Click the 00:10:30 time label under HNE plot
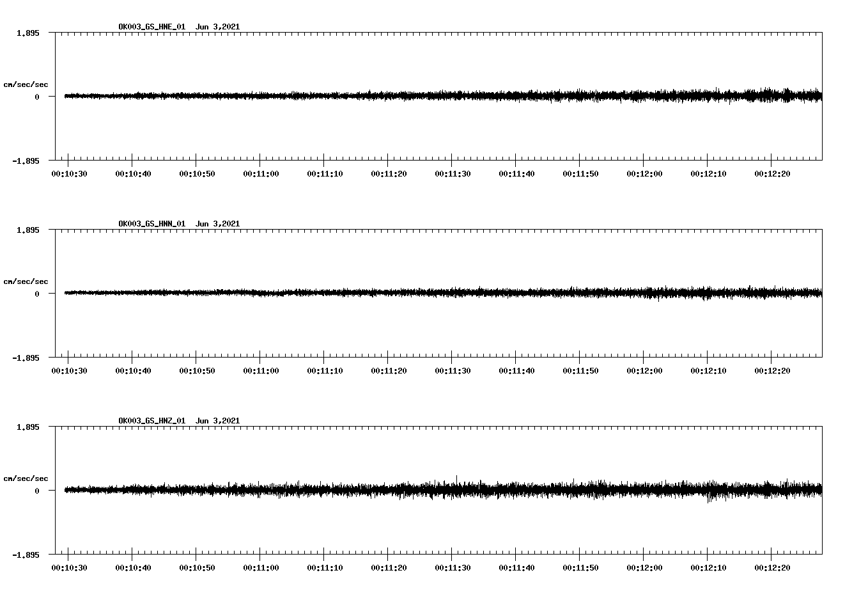Viewport: 868px width, 591px height. (x=69, y=174)
